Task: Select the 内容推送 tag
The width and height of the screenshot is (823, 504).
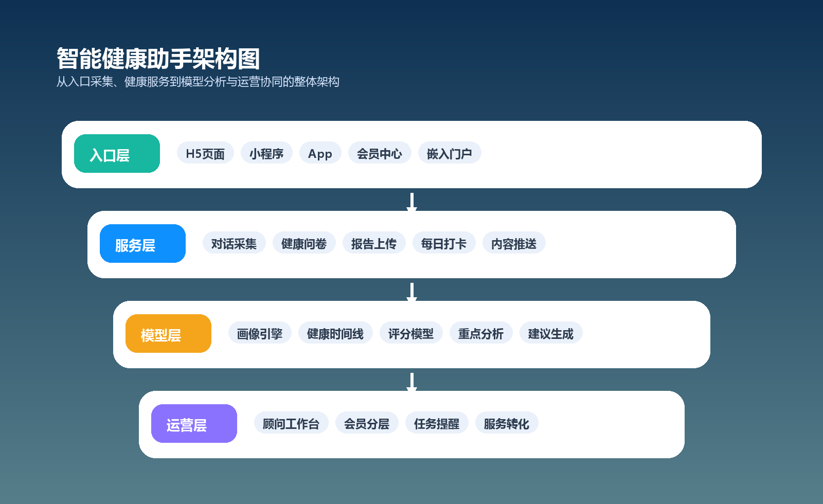Action: (x=514, y=243)
